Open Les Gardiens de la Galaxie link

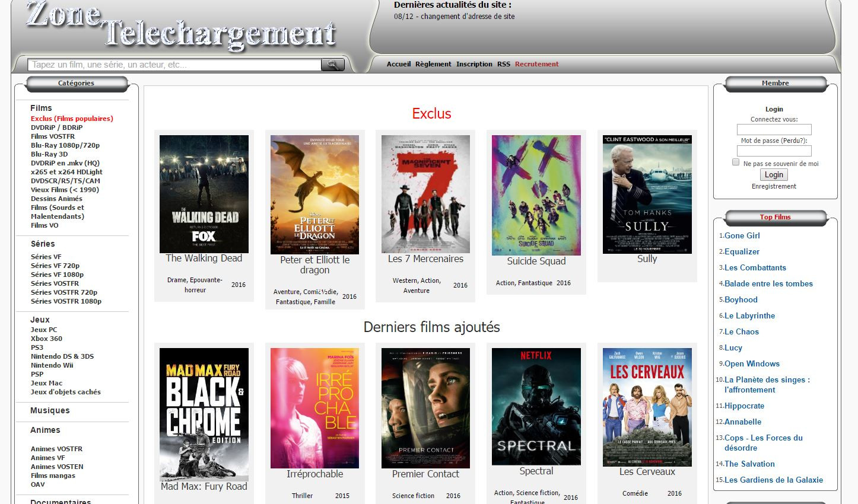tap(774, 480)
